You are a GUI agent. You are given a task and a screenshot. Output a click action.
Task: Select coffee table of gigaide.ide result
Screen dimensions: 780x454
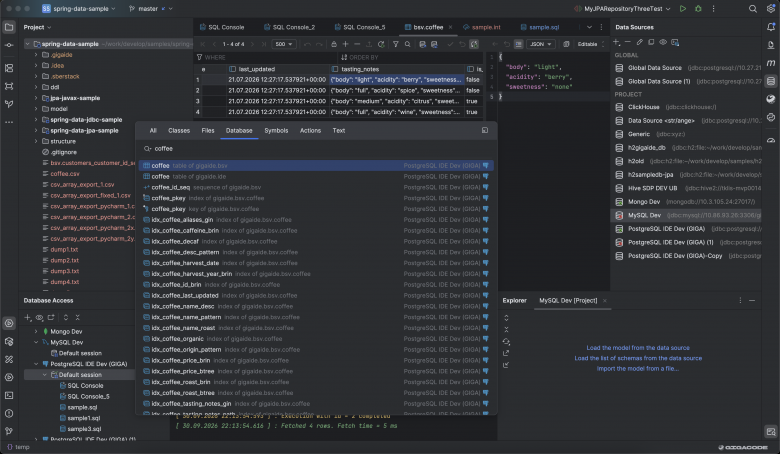tap(316, 176)
